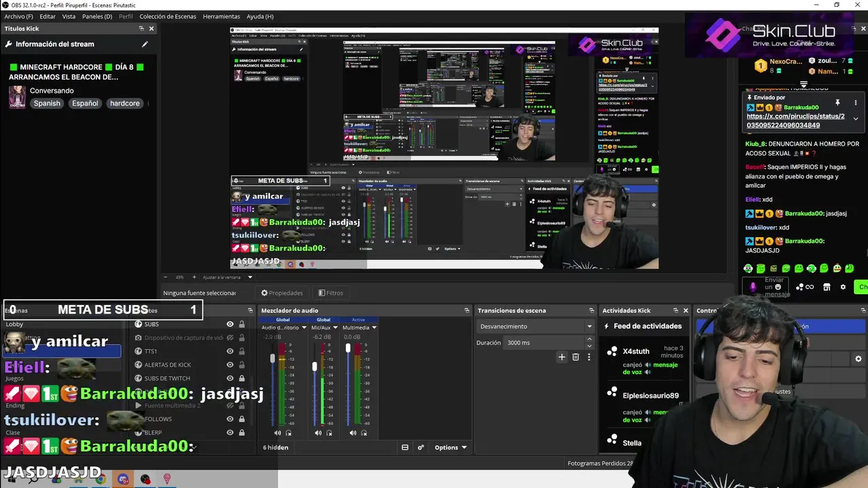Open advanced audio properties gears icon
This screenshot has height=488, width=868.
click(420, 447)
